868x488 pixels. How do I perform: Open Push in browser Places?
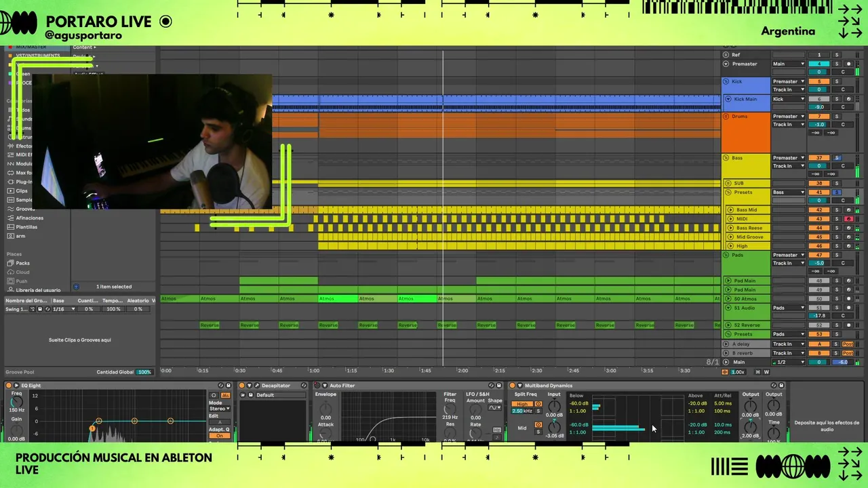[22, 281]
